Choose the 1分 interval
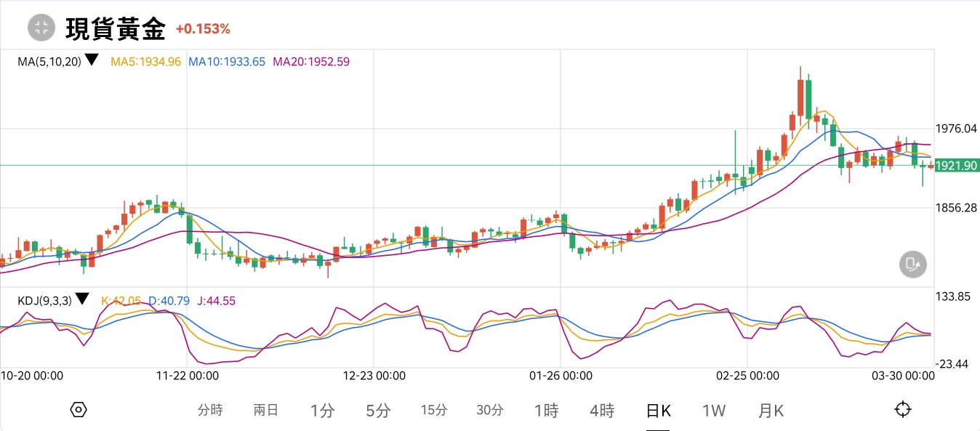The height and width of the screenshot is (431, 980). [x=322, y=411]
